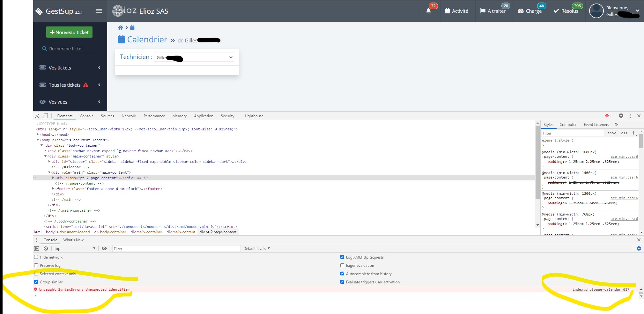Activate the DevTools inspect element picker
Viewport: 644px width, 314px height.
tap(37, 116)
